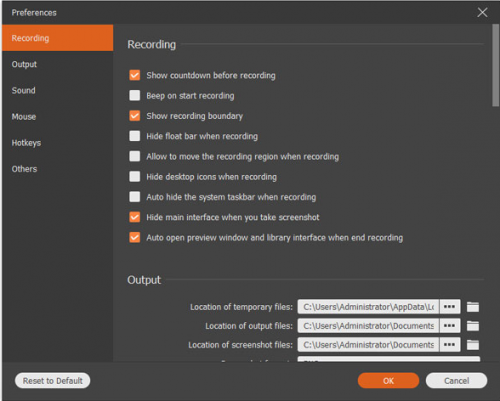Uncheck Hide main interface when you take screenshot
The image size is (500, 401).
click(x=135, y=217)
